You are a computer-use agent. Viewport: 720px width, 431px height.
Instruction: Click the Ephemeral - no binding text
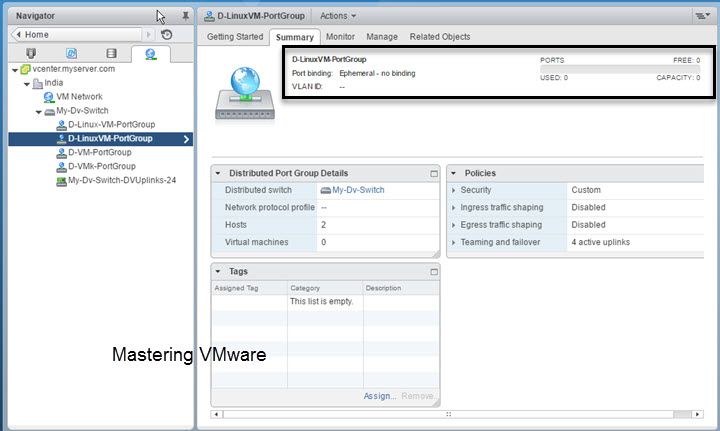[x=377, y=73]
